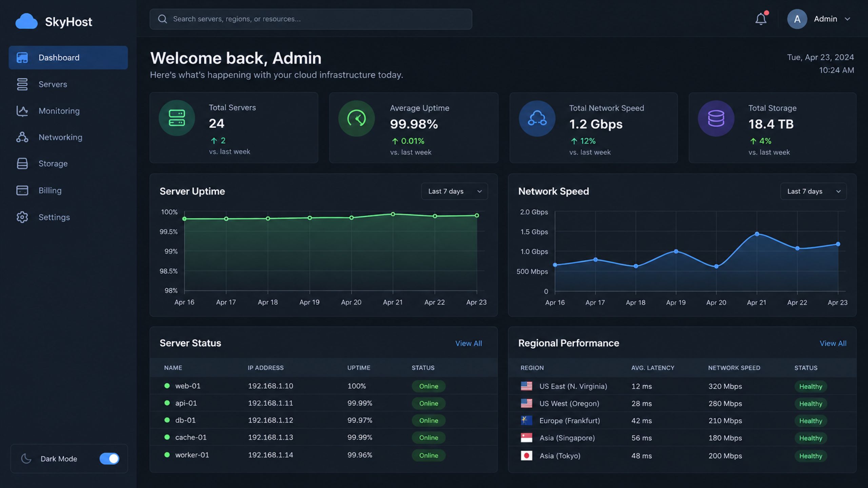Click the Settings gear icon in sidebar
The height and width of the screenshot is (488, 868).
coord(22,217)
